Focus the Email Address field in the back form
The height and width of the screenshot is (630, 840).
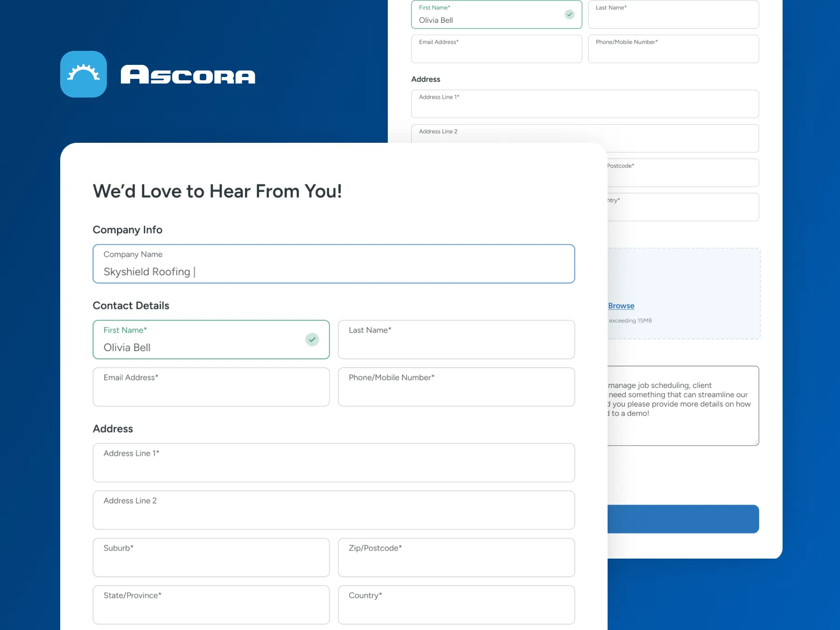pos(497,49)
